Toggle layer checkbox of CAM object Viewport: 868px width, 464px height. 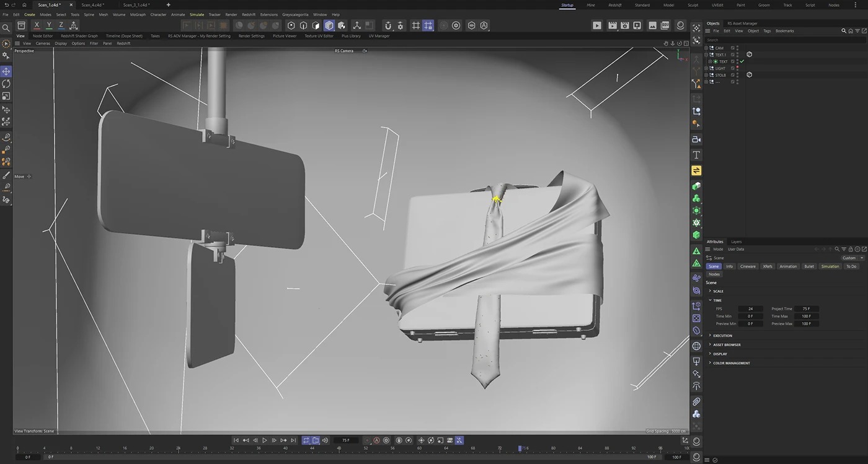tap(732, 48)
